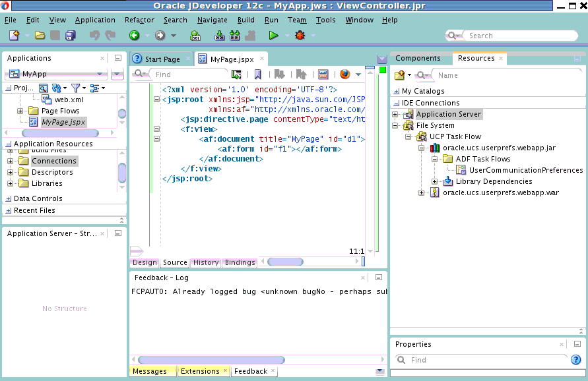Expand the Recent Files section
588x381 pixels.
[9, 211]
